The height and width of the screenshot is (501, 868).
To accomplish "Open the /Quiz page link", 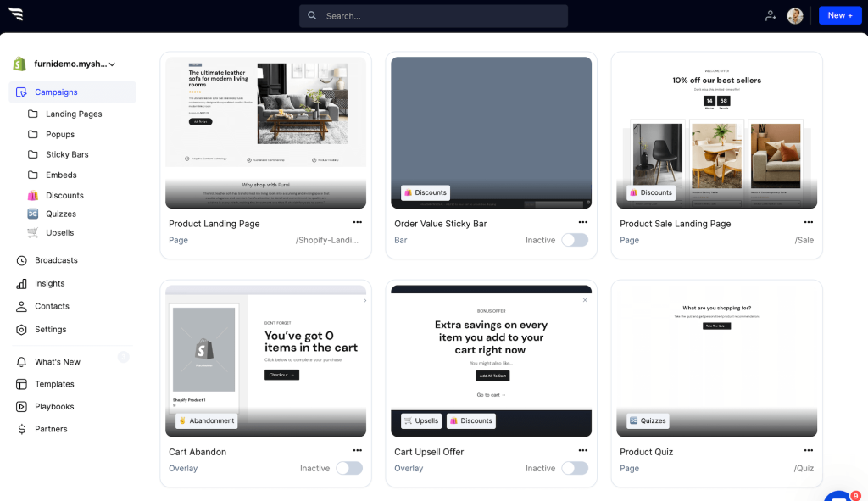I will pos(804,468).
